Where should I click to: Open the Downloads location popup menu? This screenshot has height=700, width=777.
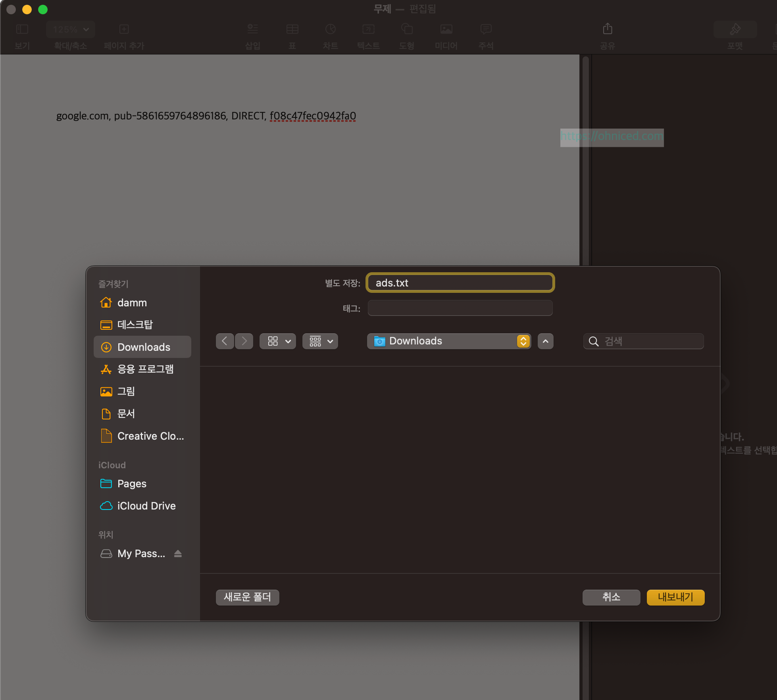point(449,341)
